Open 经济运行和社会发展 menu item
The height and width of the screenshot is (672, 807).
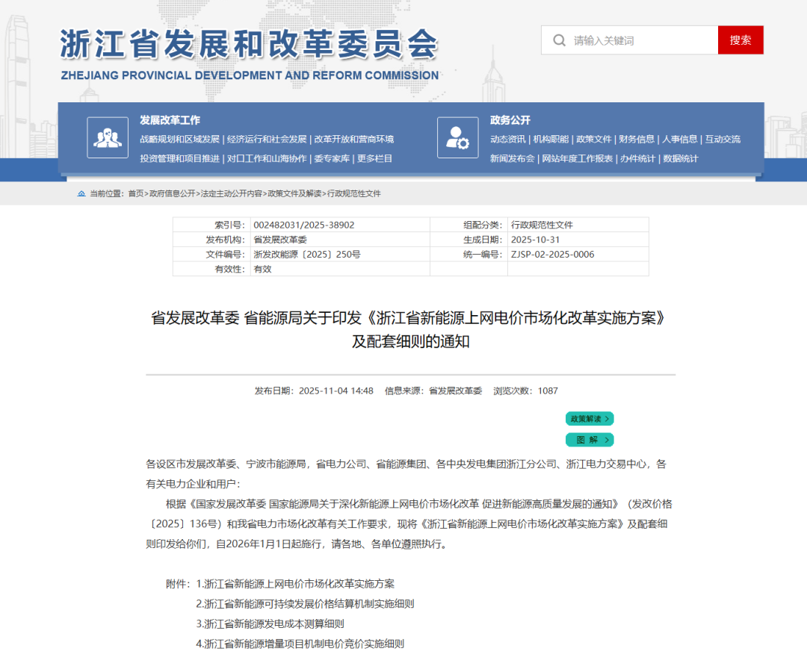tap(267, 139)
